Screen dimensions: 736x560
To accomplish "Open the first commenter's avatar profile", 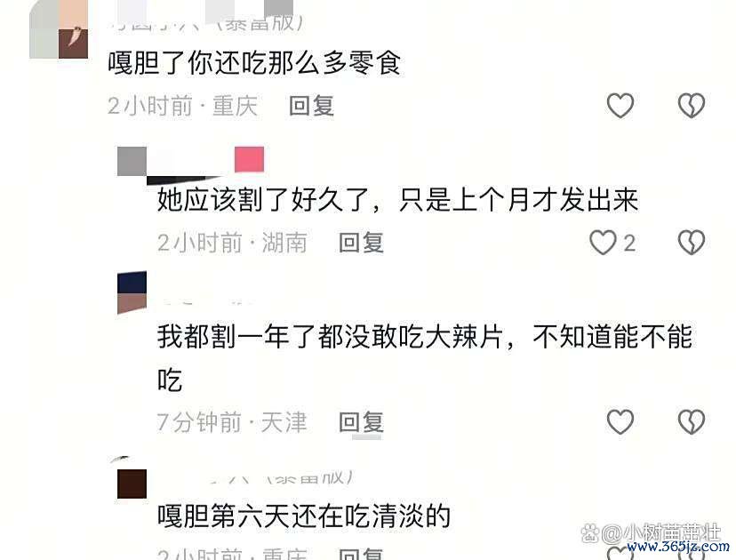I will 59,29.
